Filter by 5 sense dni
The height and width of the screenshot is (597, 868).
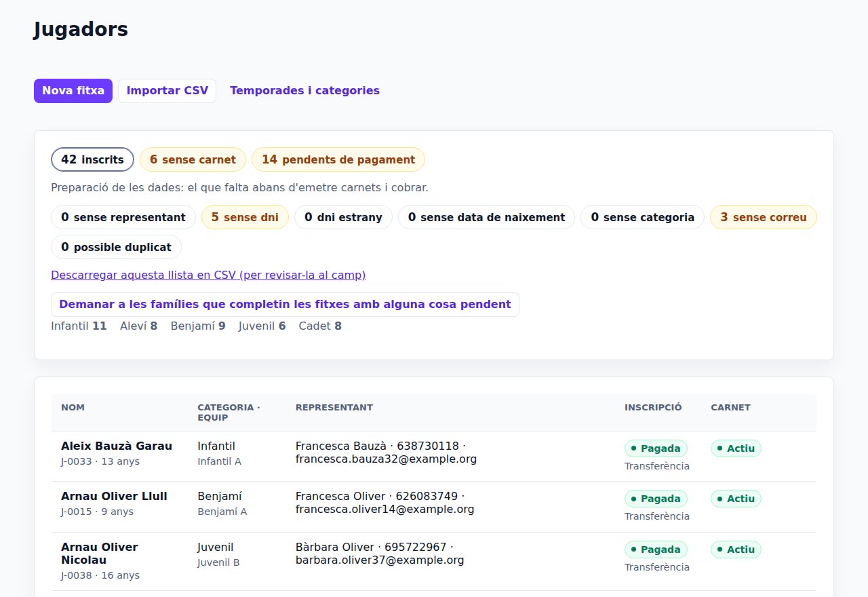(x=245, y=217)
